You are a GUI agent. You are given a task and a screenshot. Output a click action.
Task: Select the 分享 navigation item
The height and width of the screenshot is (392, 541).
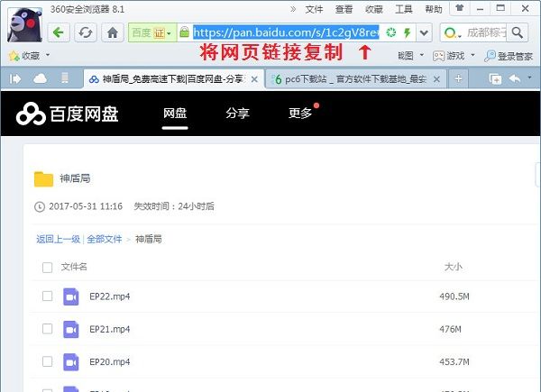[x=237, y=113]
